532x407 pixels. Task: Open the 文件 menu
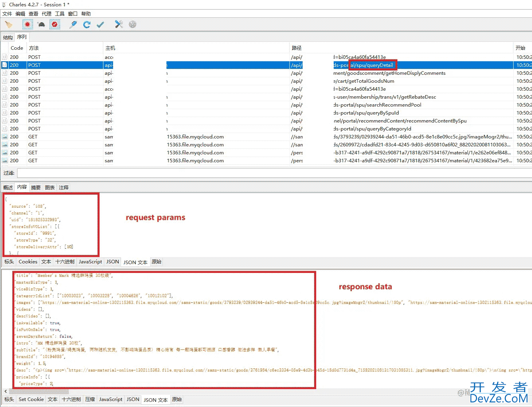pos(7,14)
